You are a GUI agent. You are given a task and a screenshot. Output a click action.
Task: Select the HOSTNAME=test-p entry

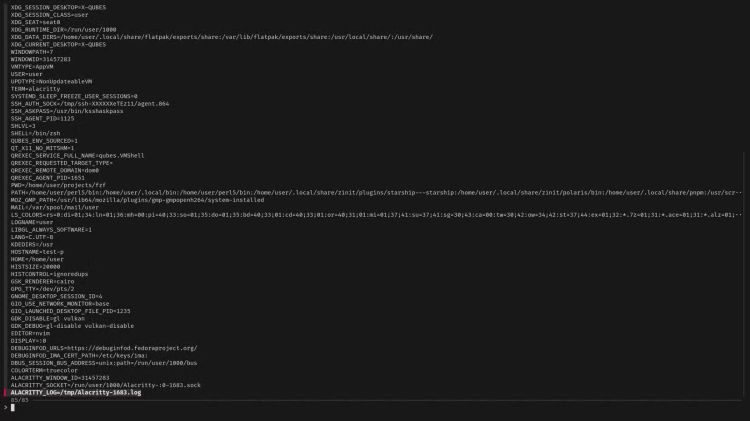click(36, 251)
